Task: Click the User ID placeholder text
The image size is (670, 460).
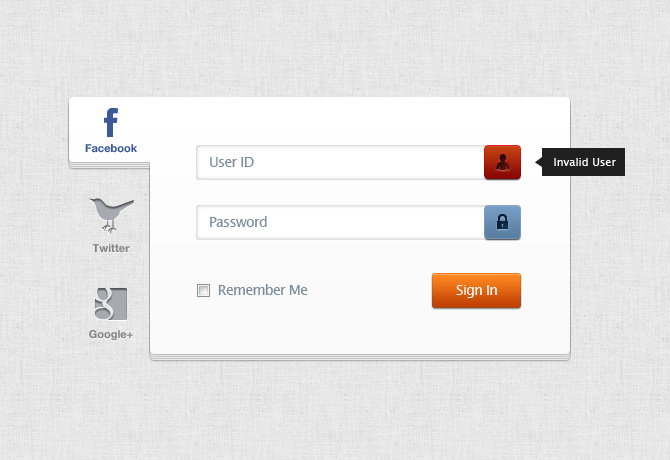Action: tap(231, 162)
